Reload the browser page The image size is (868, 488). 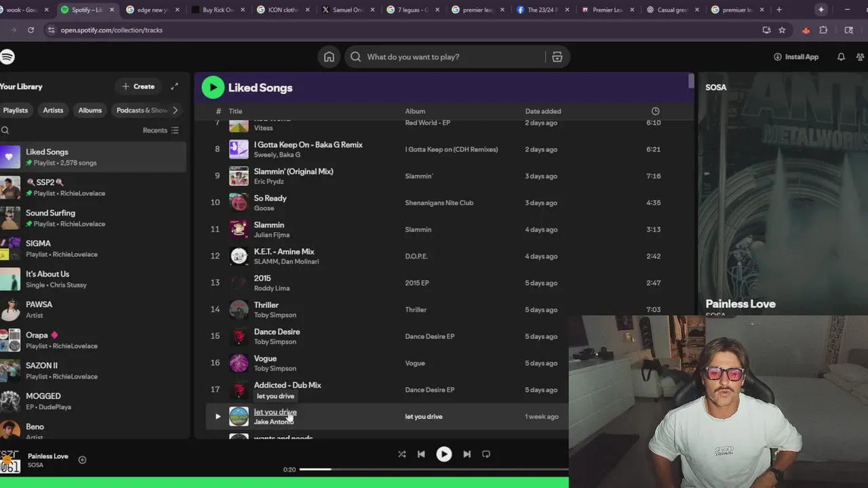click(31, 30)
